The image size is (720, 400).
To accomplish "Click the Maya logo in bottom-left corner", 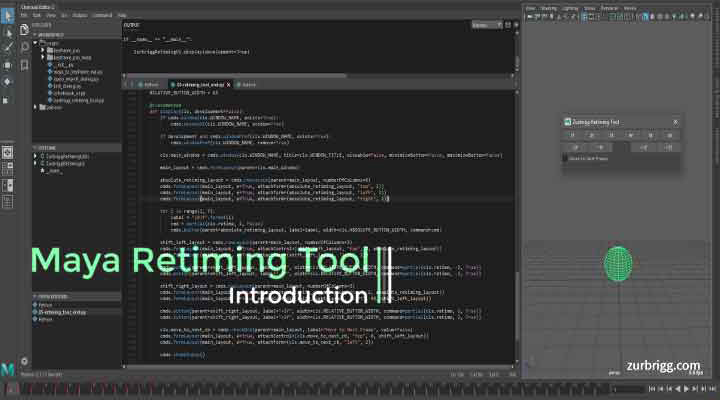I will 8,369.
